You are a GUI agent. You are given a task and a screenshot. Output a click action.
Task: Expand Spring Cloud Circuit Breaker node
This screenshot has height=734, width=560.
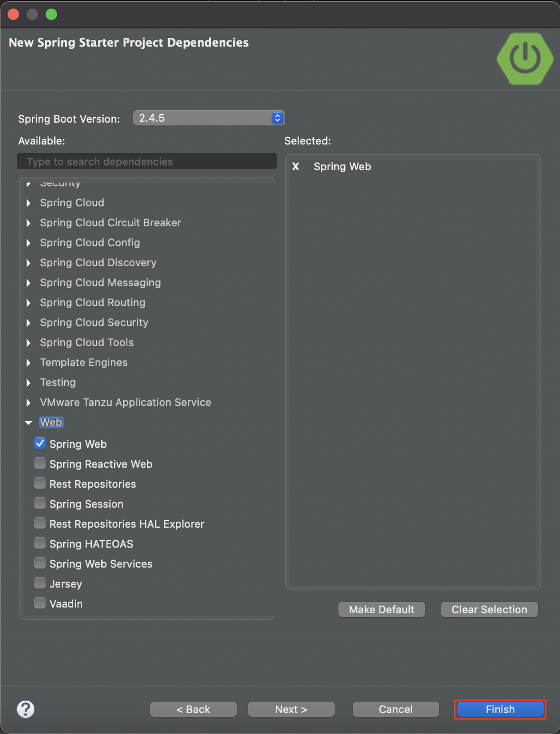[x=29, y=223]
